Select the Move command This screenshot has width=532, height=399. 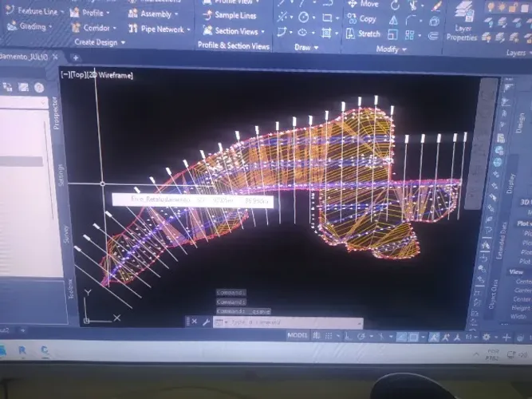[363, 4]
